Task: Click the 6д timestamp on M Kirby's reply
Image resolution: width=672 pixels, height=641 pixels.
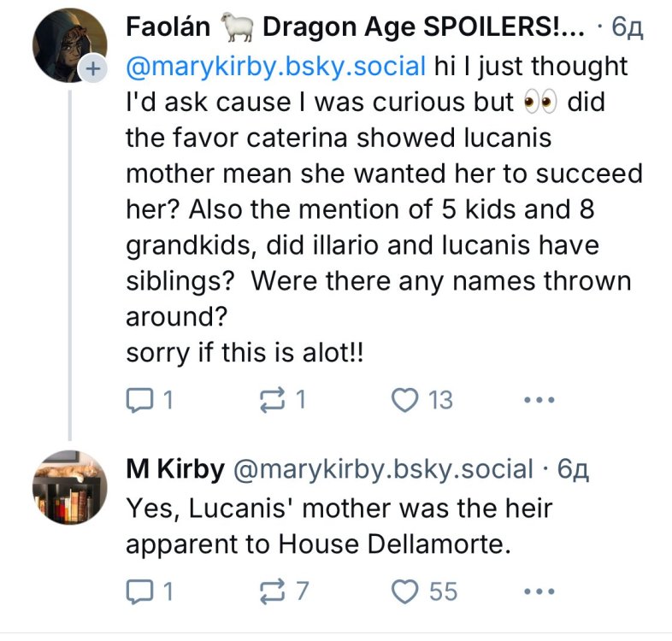Action: click(x=572, y=468)
